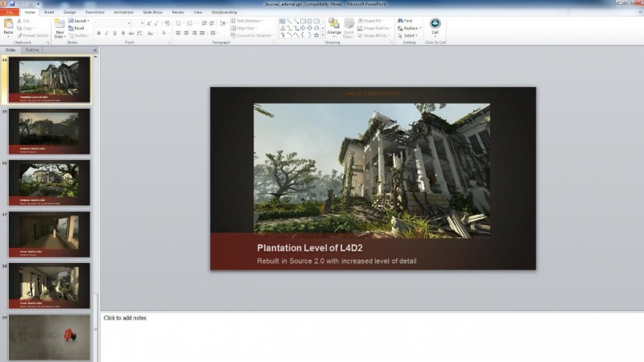This screenshot has height=362, width=644.
Task: Justify text in Paragraph group
Action: (x=202, y=33)
